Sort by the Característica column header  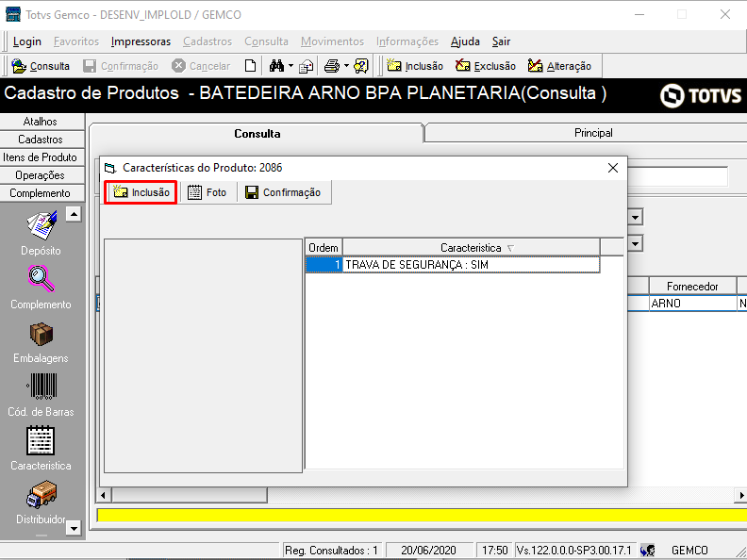coord(472,248)
